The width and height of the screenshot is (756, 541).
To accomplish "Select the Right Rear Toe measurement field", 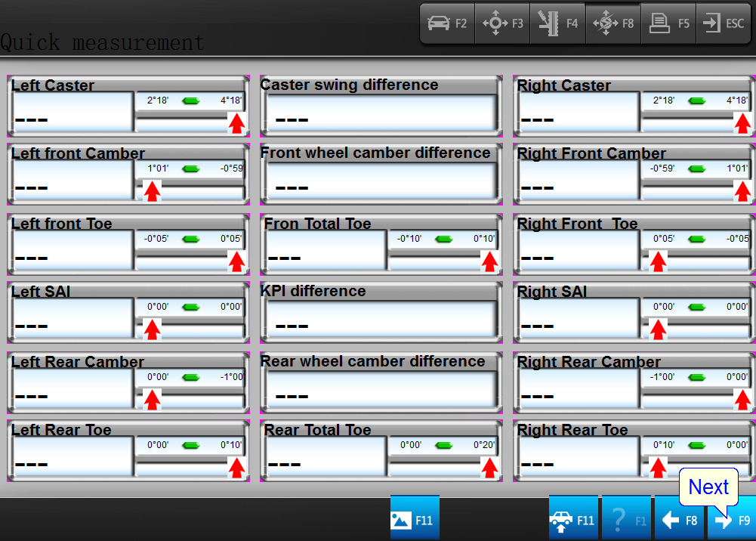I will [x=578, y=458].
